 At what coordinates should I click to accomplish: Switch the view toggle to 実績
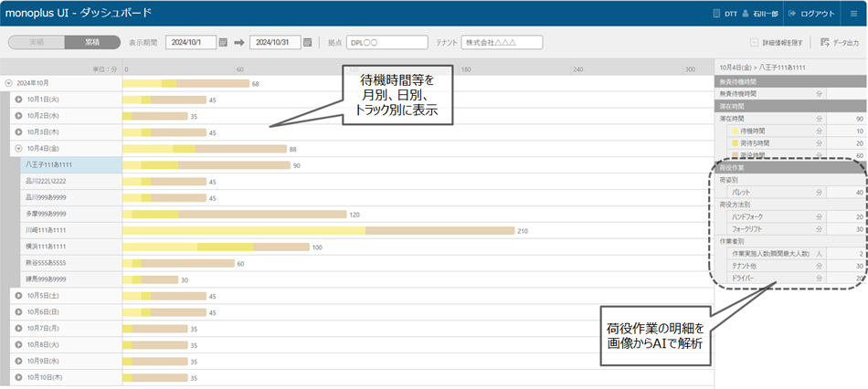pyautogui.click(x=36, y=42)
